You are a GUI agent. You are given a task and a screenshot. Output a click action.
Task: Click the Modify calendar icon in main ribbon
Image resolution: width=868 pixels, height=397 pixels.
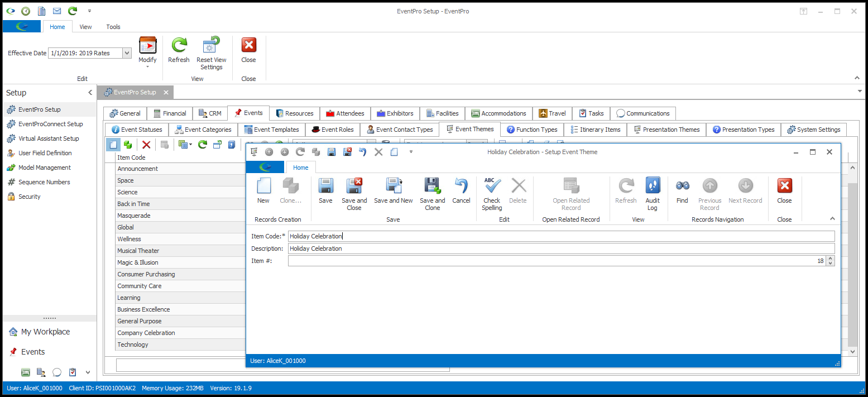point(147,45)
